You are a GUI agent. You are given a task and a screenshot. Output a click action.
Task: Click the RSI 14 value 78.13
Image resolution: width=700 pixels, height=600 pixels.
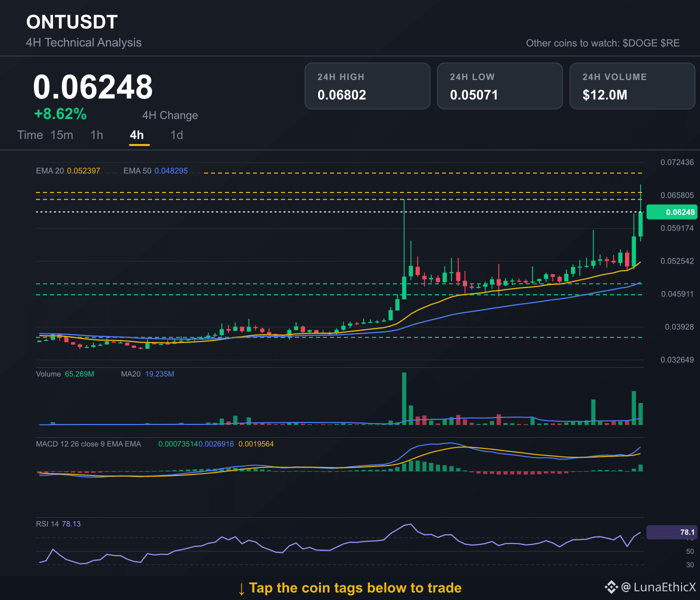(71, 524)
